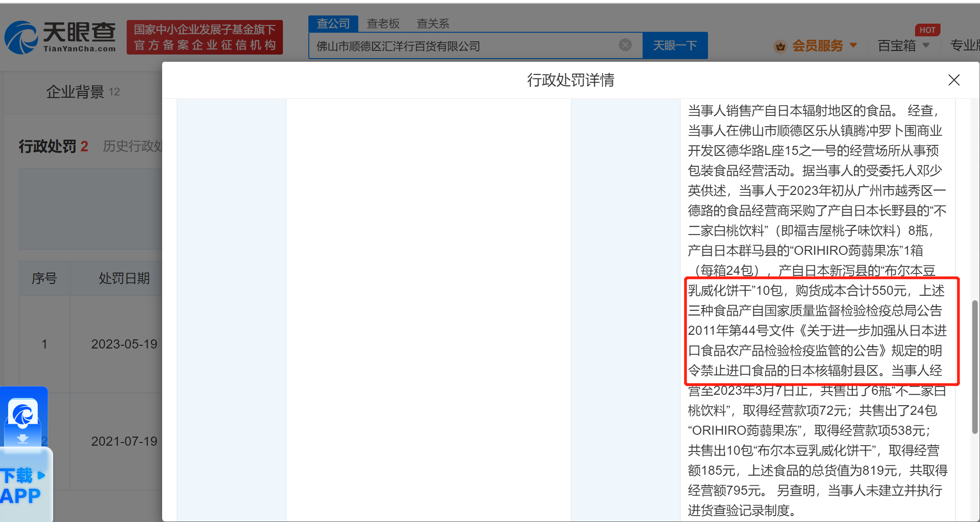Switch to the 查公司 tab
The image size is (980, 522).
coord(333,24)
